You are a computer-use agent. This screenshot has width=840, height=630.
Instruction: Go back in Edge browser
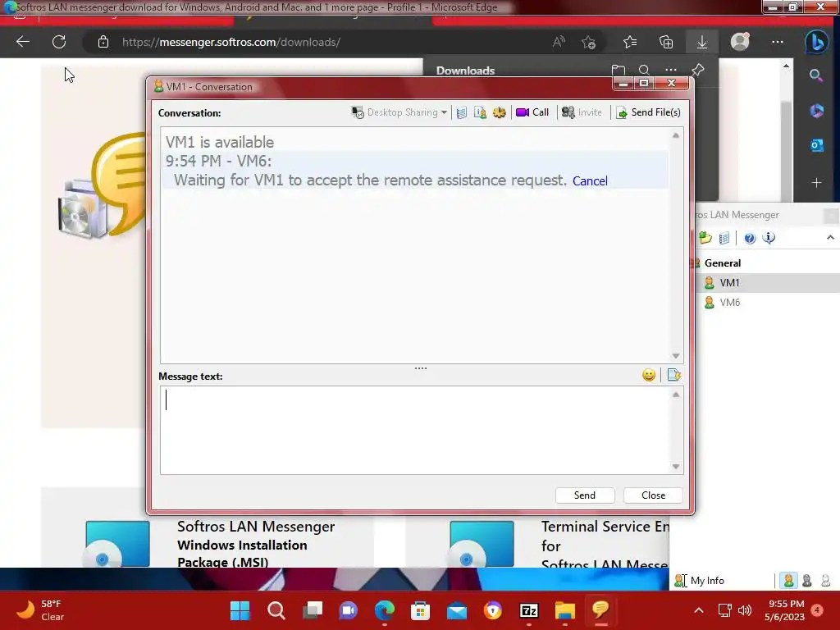(22, 42)
